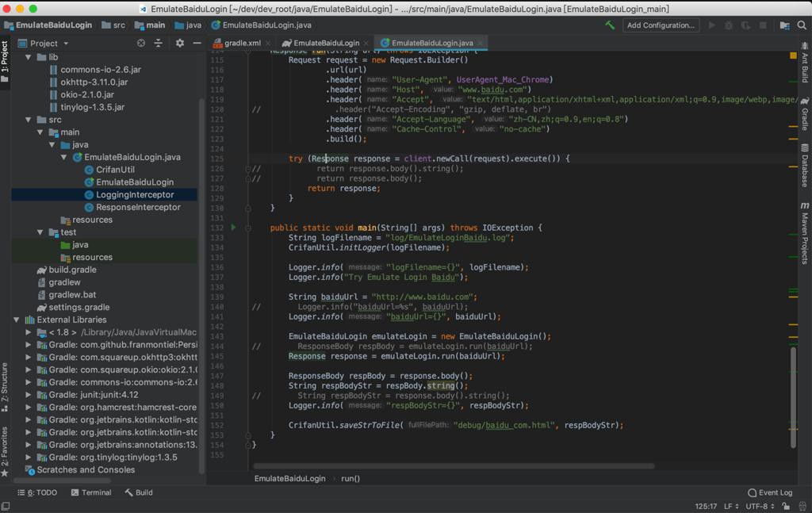The image size is (812, 513).
Task: Click the run gutter arrow beside main method
Action: click(x=233, y=228)
